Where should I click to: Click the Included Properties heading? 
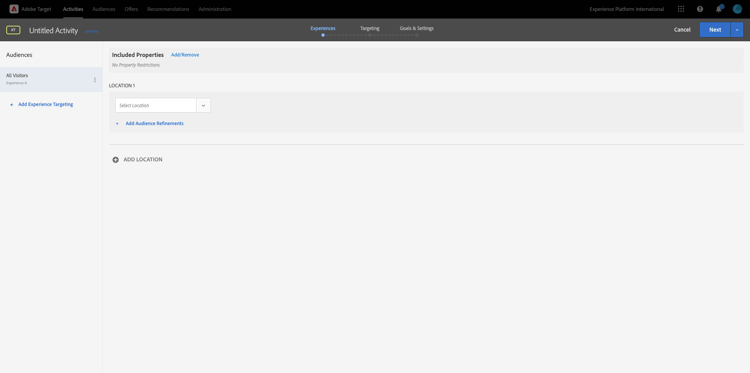click(138, 55)
